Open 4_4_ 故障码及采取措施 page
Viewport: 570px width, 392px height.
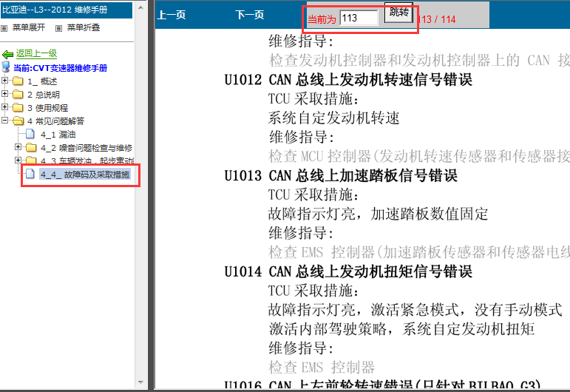(x=85, y=175)
